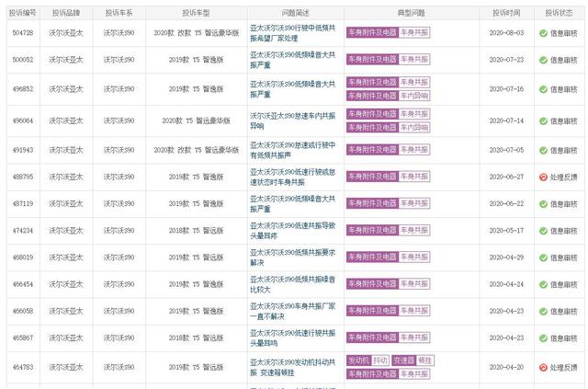588x389 pixels.
Task: Click red 处理反馈 icon in row 488795
Action: [543, 177]
